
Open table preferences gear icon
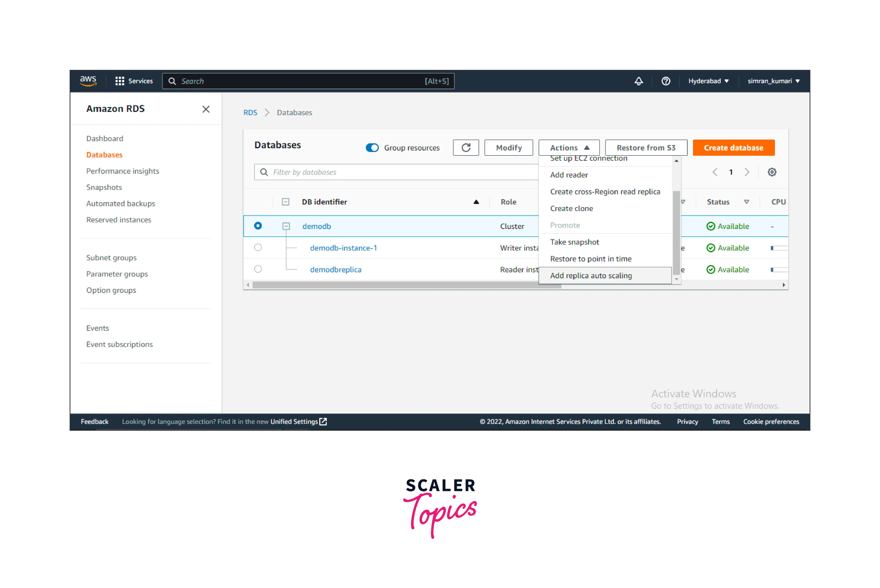pyautogui.click(x=772, y=172)
